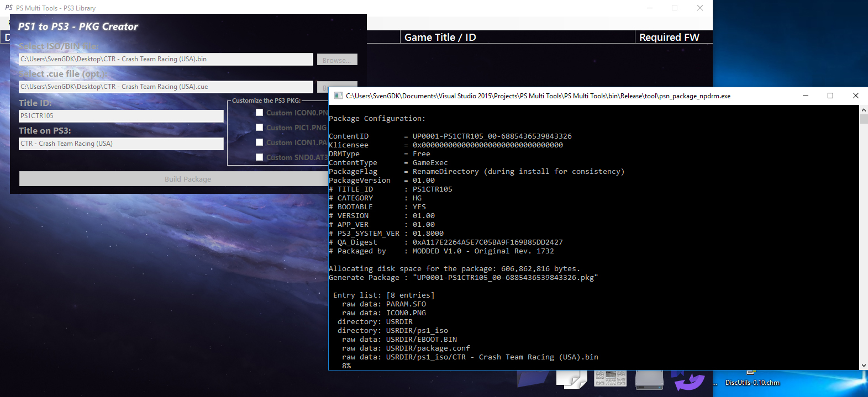Click the ContentID value in the console
Image resolution: width=868 pixels, height=397 pixels.
tap(492, 136)
